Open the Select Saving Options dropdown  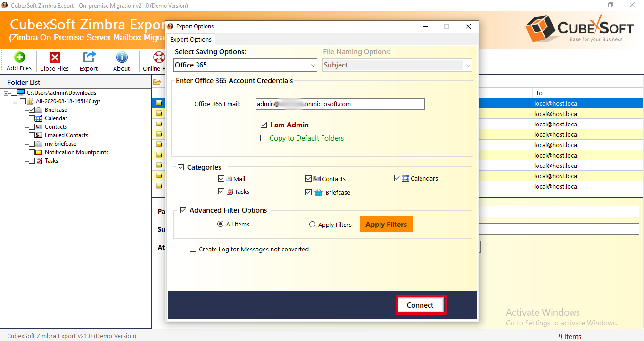point(245,65)
